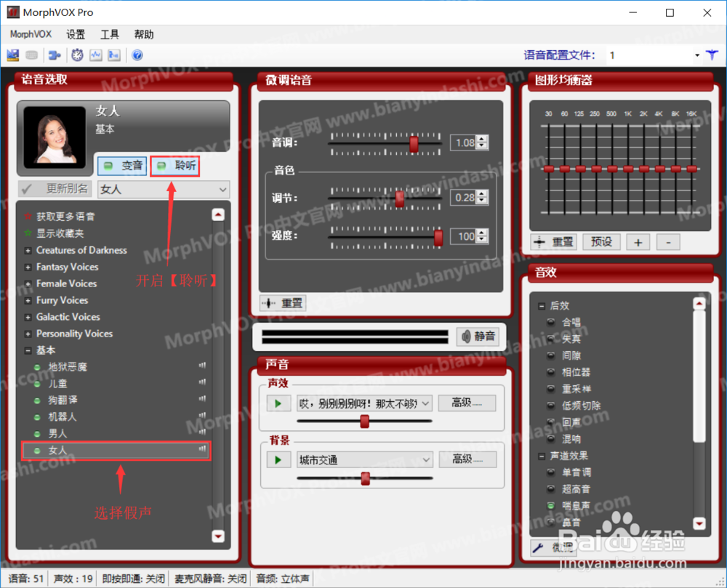Click the voice file morph toolbar icon
Screen dimensions: 727x588
pyautogui.click(x=113, y=55)
